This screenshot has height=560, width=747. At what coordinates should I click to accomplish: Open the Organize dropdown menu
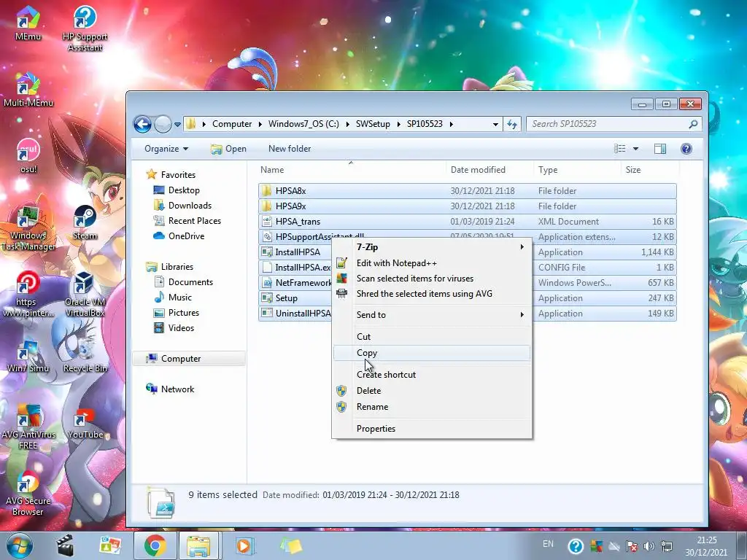166,149
